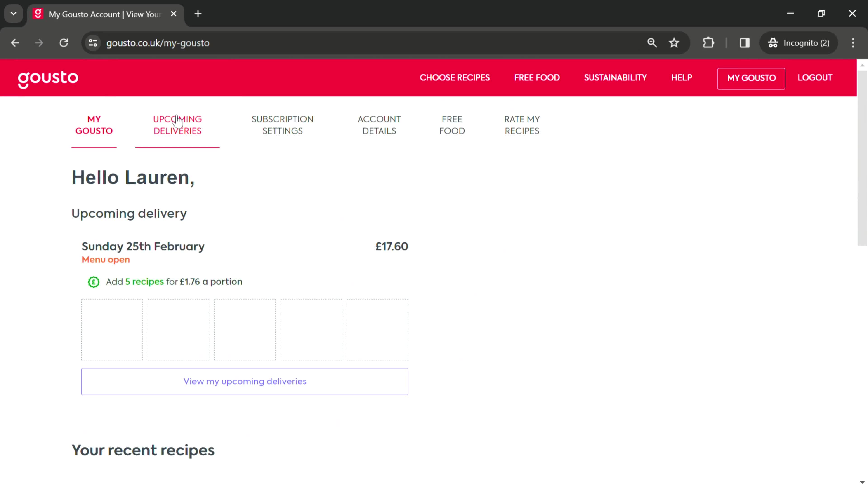Select the UPCOMING DELIVERIES tab

177,124
